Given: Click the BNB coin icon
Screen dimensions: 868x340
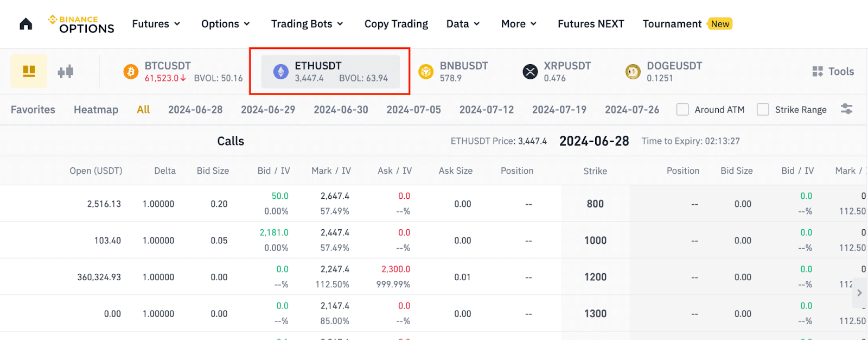Looking at the screenshot, I should click(426, 72).
